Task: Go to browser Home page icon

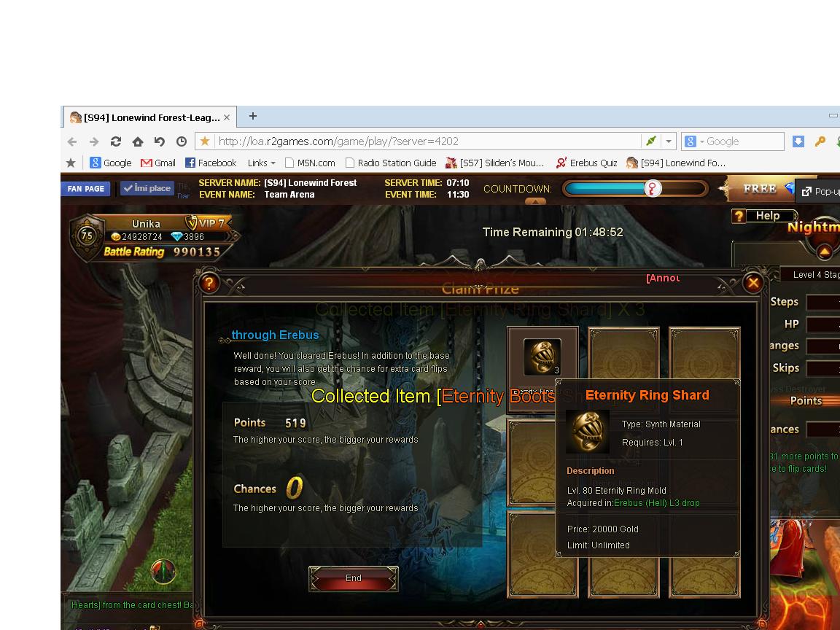Action: coord(138,141)
